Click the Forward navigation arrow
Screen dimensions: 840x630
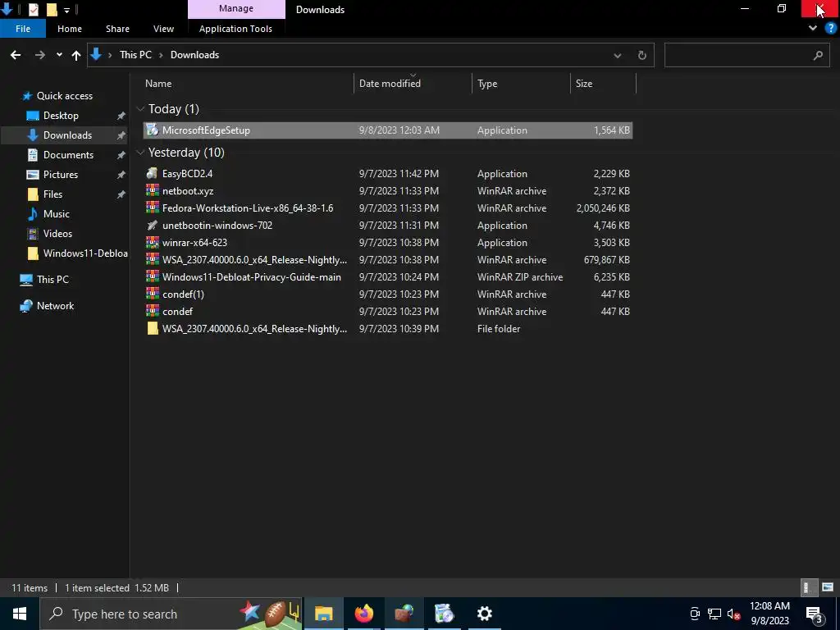[x=39, y=55]
